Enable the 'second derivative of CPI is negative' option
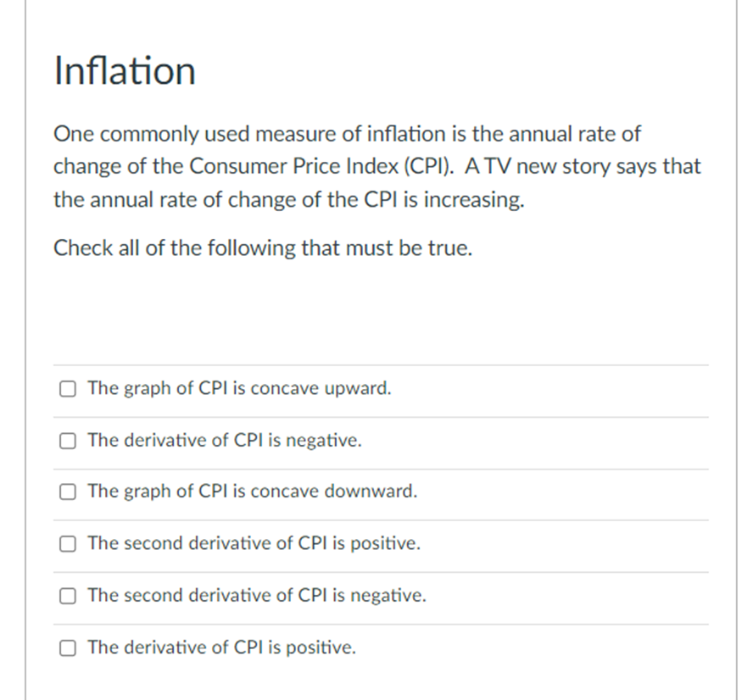Viewport: 753px width, 700px height. (x=67, y=596)
